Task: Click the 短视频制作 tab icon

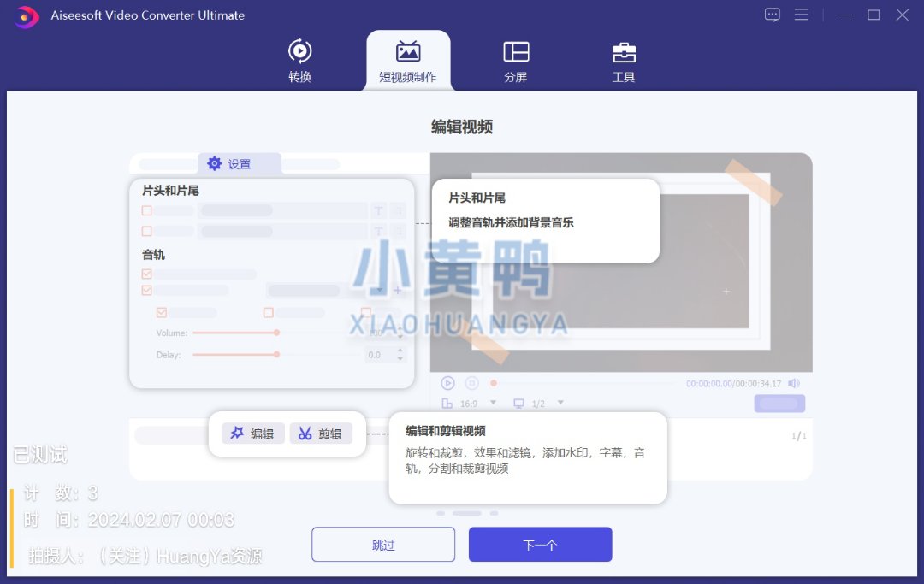Action: tap(408, 52)
